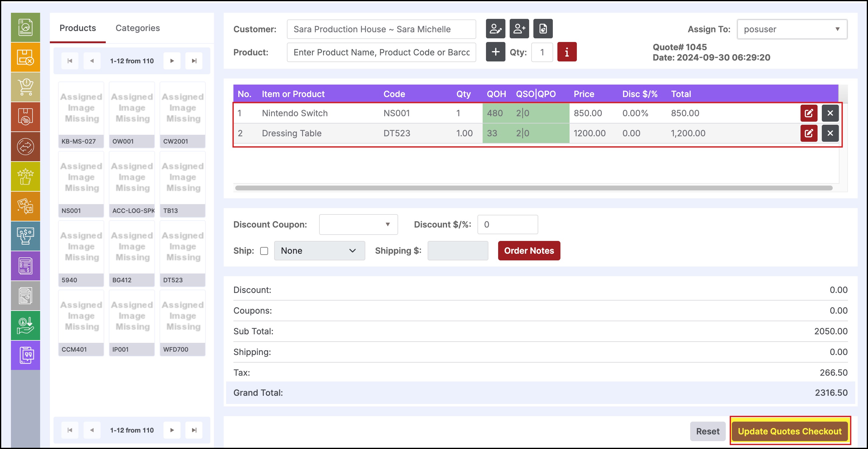The width and height of the screenshot is (868, 449).
Task: Click the Shipping $ input field
Action: 458,251
